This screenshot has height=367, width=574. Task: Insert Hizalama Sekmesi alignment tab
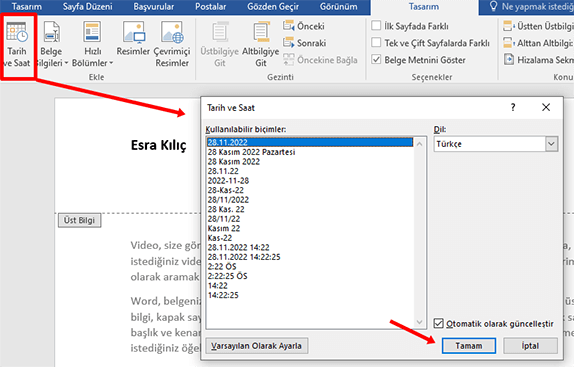tap(538, 60)
